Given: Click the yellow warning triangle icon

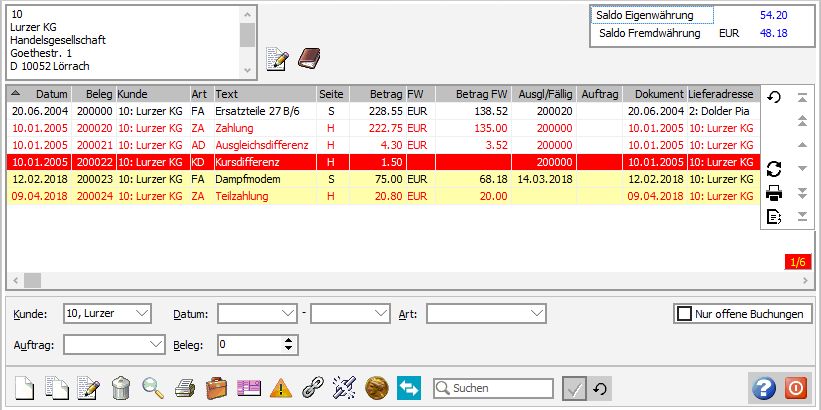Looking at the screenshot, I should tap(281, 388).
